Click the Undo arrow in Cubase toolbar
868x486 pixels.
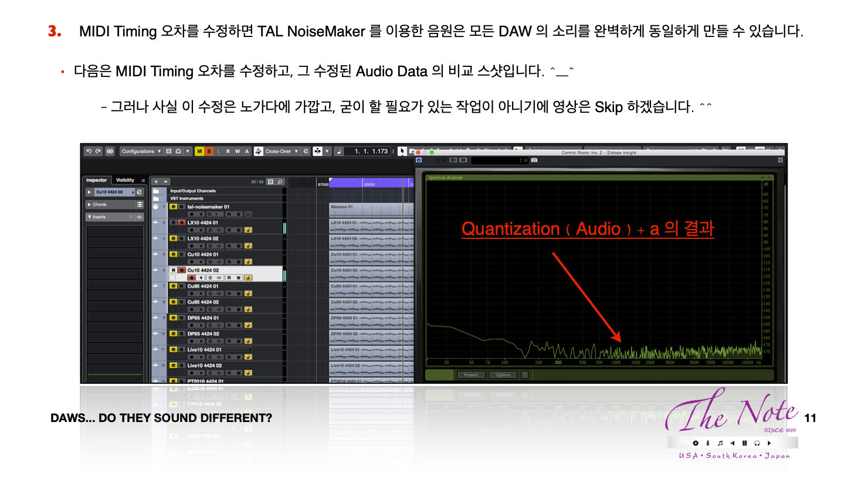pos(89,151)
